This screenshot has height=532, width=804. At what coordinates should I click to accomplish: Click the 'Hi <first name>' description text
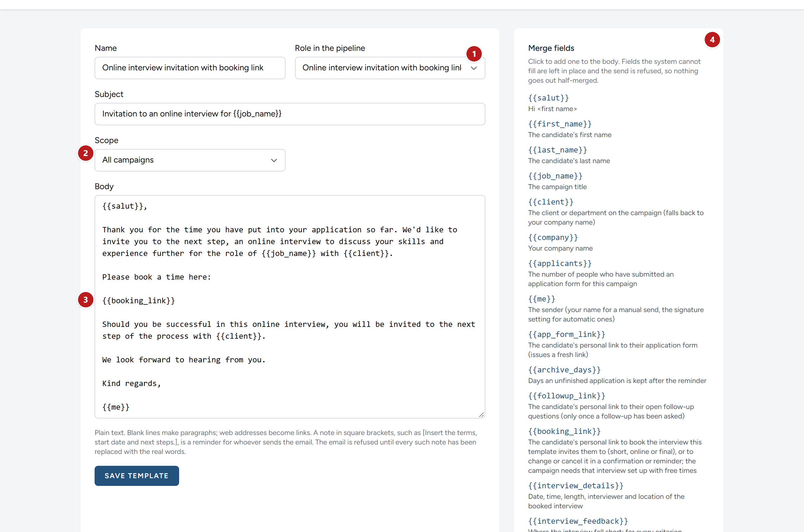click(552, 109)
